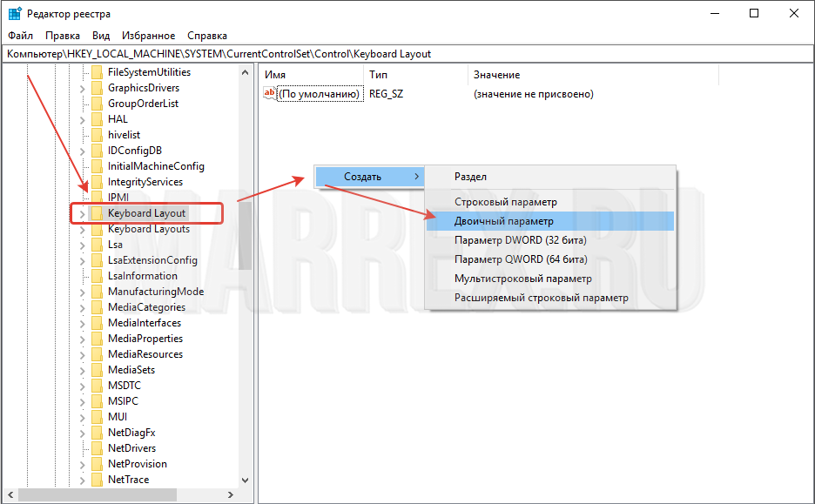815x504 pixels.
Task: Expand the HAL key chevron
Action: [82, 119]
